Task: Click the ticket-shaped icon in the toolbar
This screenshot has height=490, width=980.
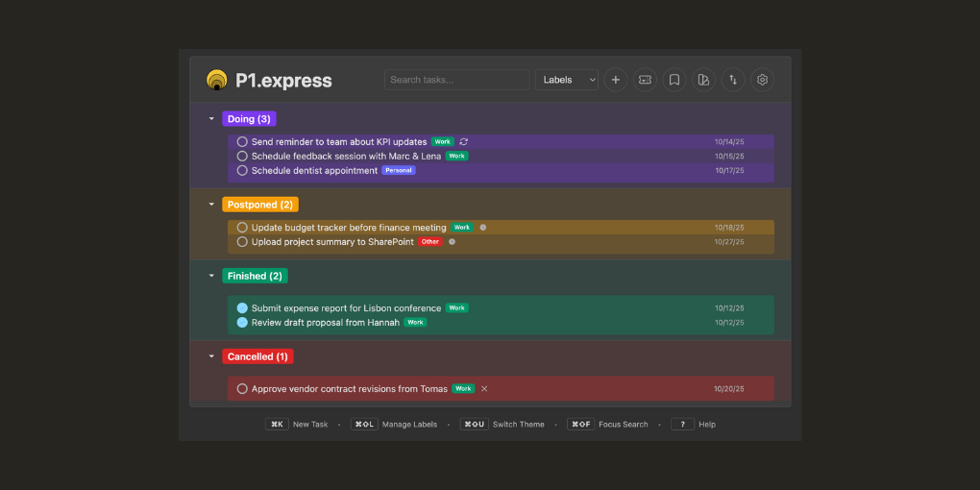Action: click(x=645, y=80)
